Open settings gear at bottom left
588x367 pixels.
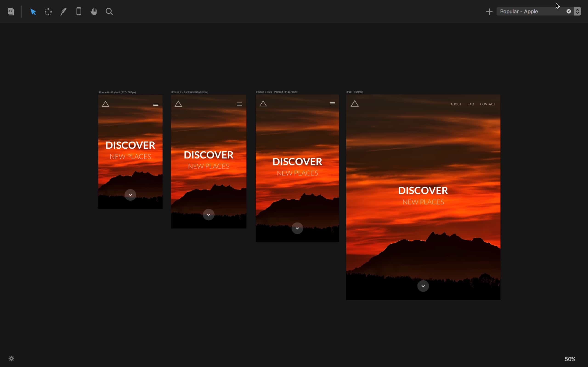pyautogui.click(x=11, y=359)
